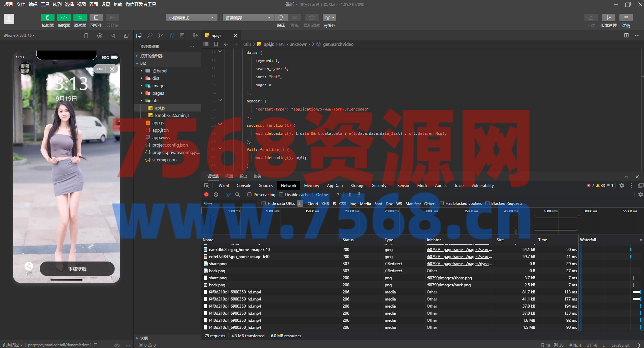The image size is (644, 348).
Task: Click the red record network log button
Action: click(x=206, y=195)
